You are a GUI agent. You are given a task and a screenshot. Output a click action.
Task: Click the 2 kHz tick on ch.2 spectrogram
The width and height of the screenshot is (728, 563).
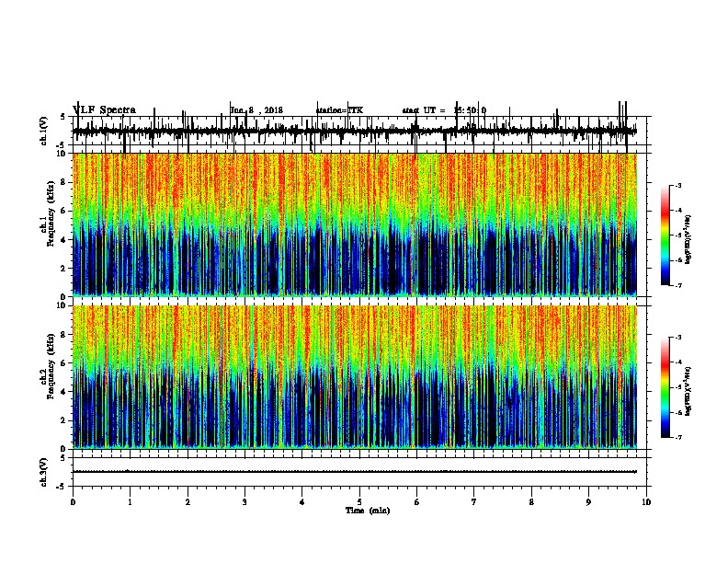[x=64, y=420]
